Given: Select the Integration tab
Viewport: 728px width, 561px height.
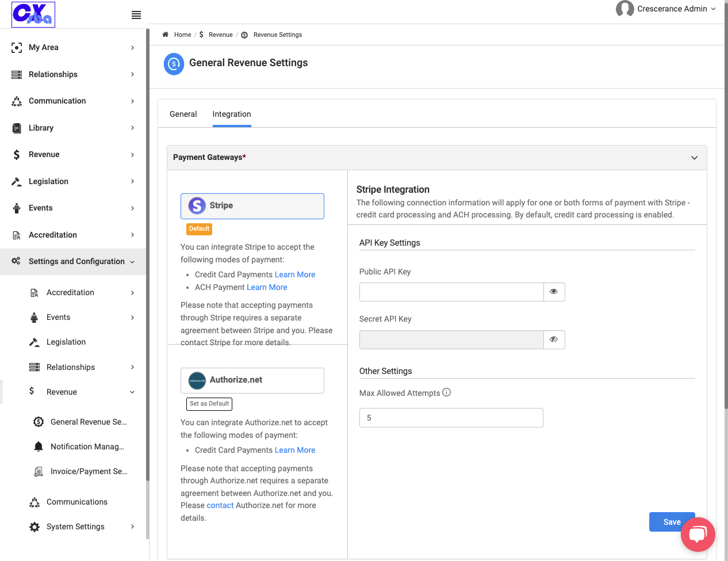Looking at the screenshot, I should 232,114.
